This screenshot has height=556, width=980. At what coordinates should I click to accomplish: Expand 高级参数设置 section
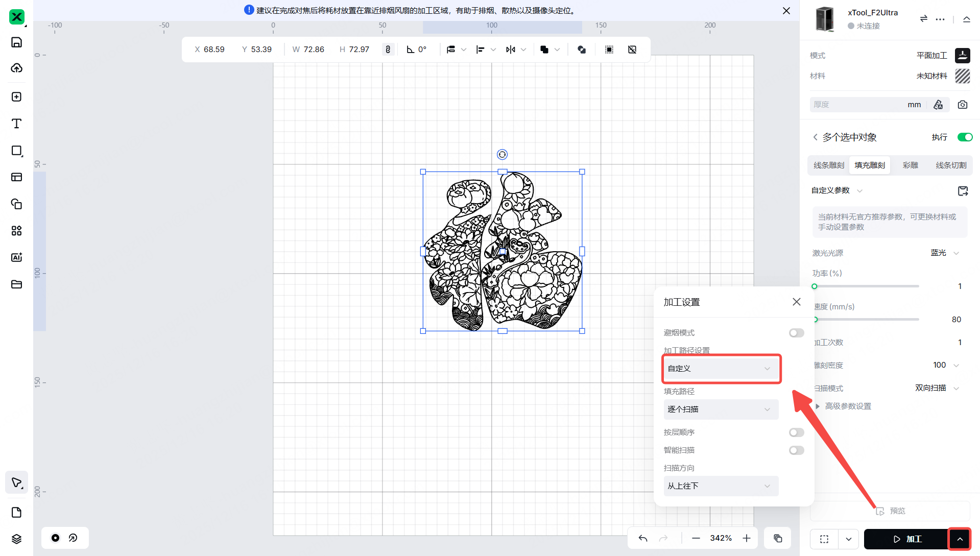848,406
